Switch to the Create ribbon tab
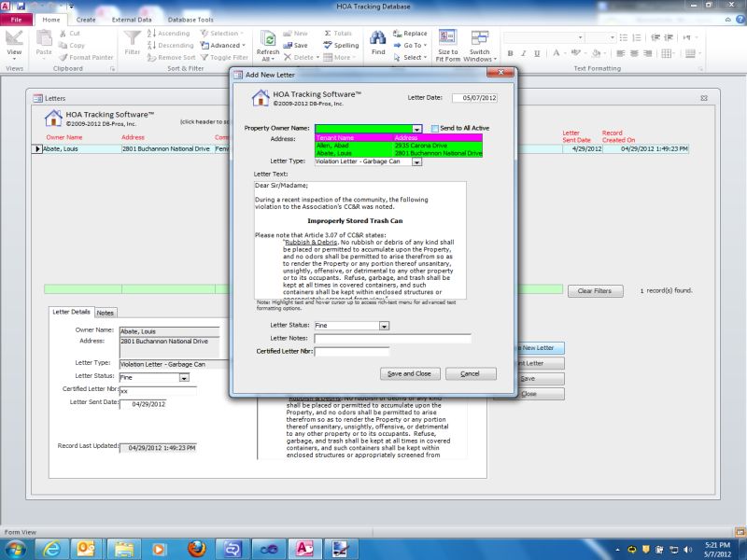 click(x=86, y=20)
